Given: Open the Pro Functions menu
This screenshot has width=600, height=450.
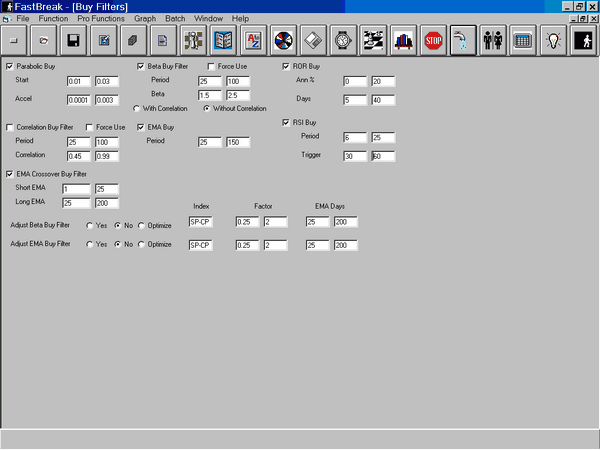Looking at the screenshot, I should [101, 18].
